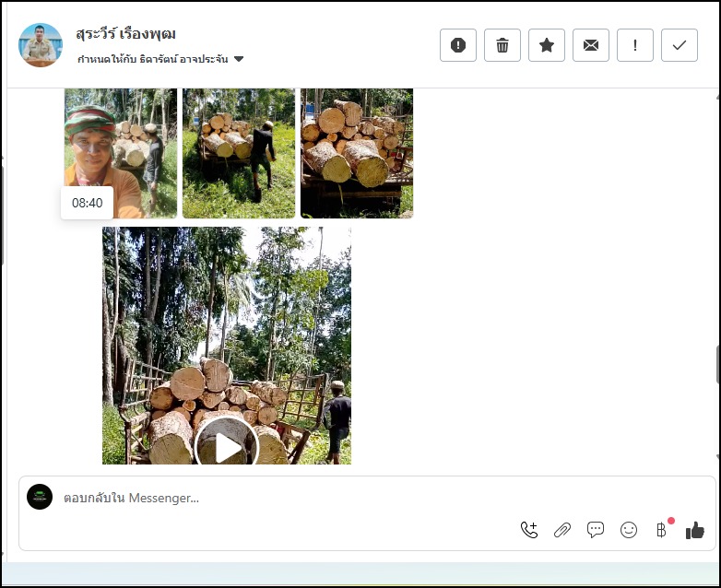
Task: Open assignment dropdown next to ธิดารัตน์ อาจประจัน
Action: tap(239, 59)
